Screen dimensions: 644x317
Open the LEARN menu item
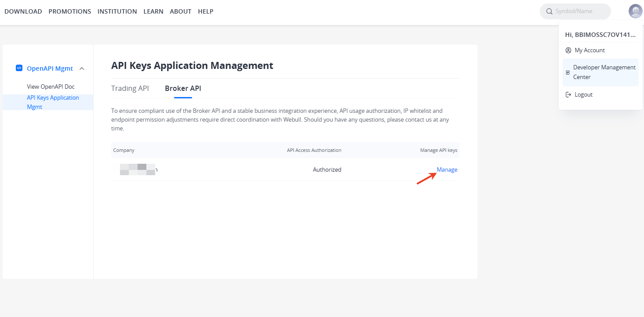[x=153, y=11]
